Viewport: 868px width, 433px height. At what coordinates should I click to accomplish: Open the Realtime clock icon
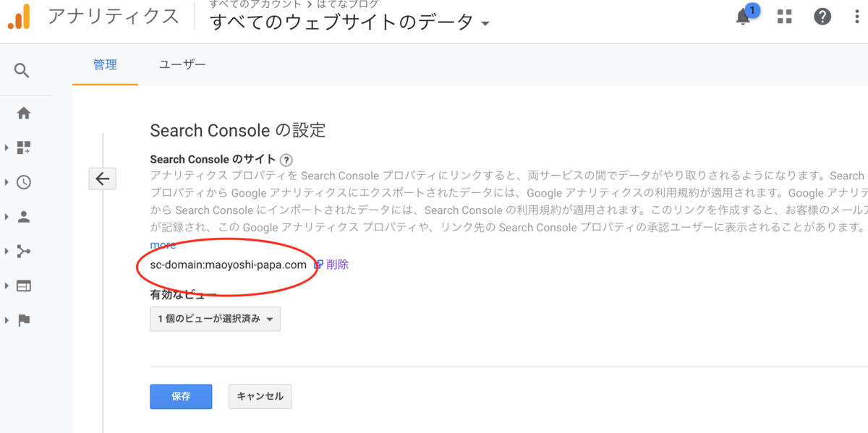tap(24, 182)
